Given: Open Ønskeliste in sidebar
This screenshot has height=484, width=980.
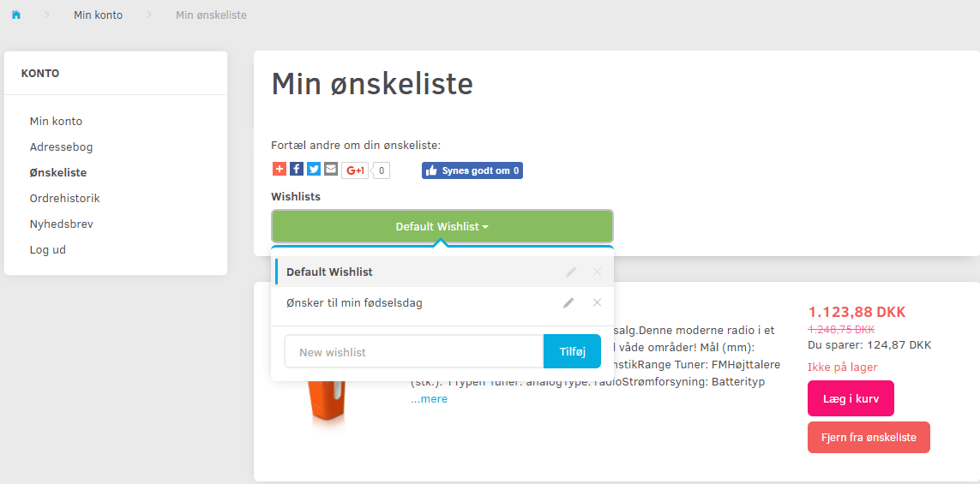Looking at the screenshot, I should [58, 173].
